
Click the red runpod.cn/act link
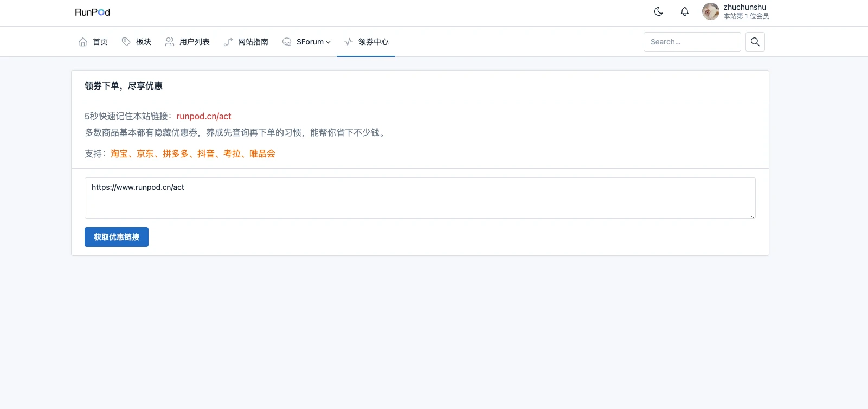[204, 116]
